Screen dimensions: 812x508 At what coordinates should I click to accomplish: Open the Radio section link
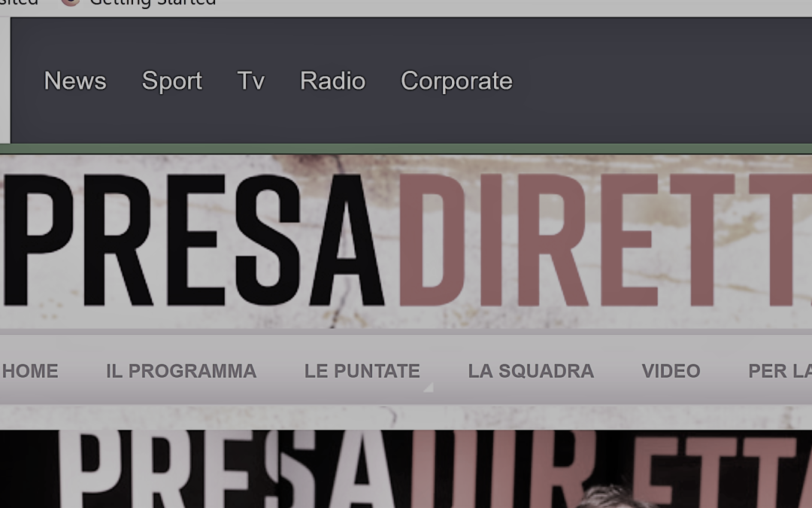(332, 81)
